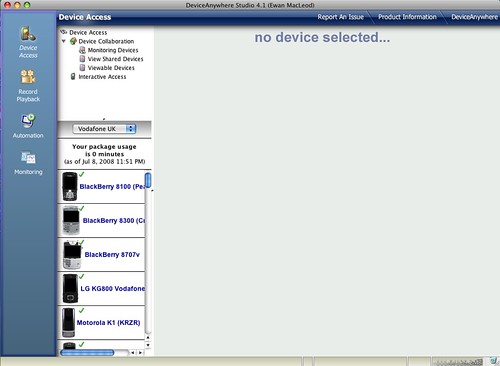
Task: Click the Monitoring Devices tree icon
Action: (82, 50)
